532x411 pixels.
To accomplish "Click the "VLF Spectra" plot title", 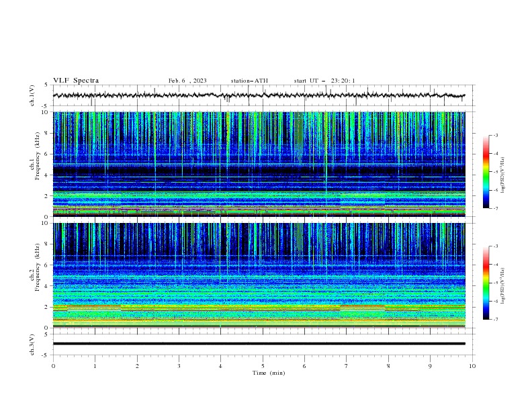I will coord(76,81).
